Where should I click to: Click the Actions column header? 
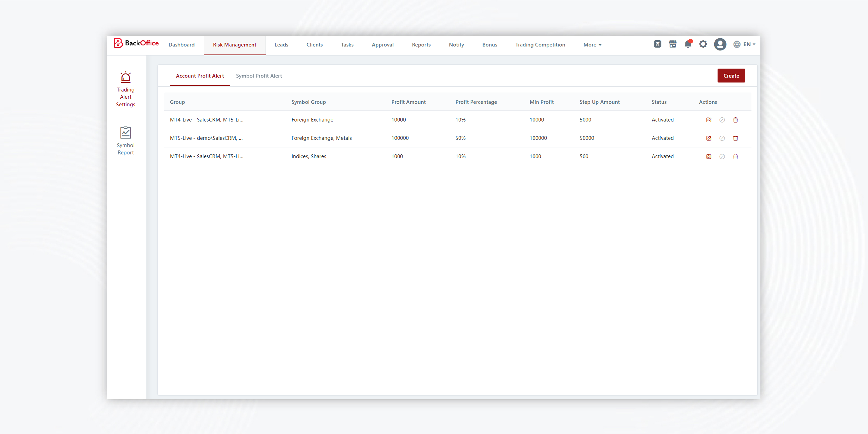(x=708, y=102)
